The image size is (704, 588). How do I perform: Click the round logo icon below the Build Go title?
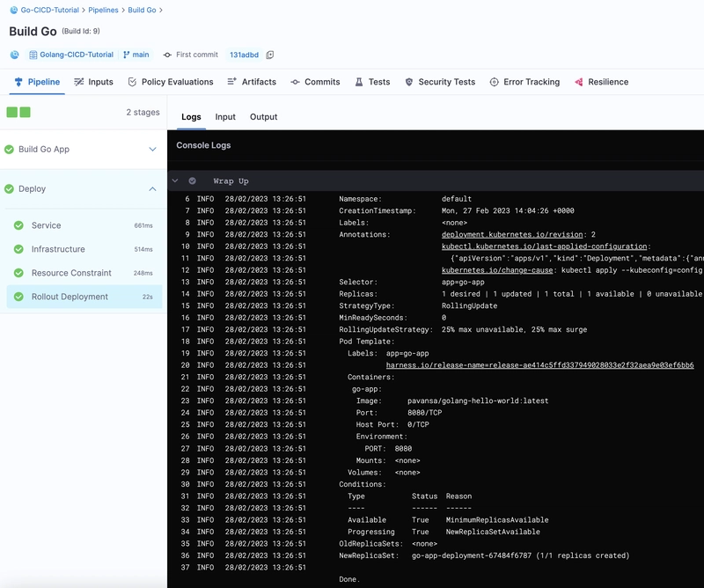click(15, 55)
